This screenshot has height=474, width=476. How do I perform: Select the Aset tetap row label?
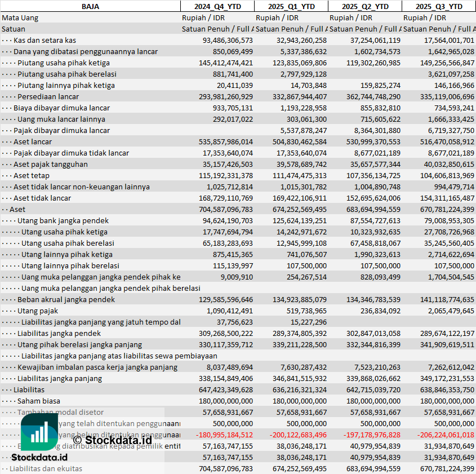32,175
